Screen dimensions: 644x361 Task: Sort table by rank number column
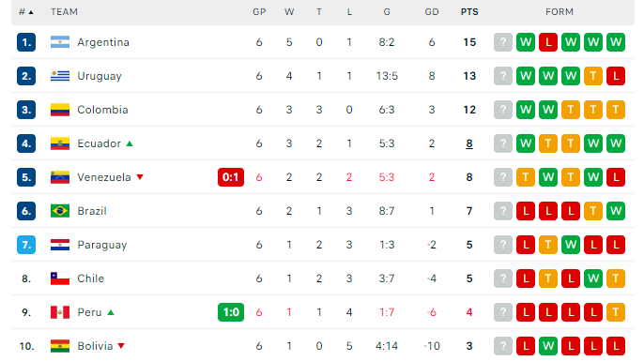point(26,12)
